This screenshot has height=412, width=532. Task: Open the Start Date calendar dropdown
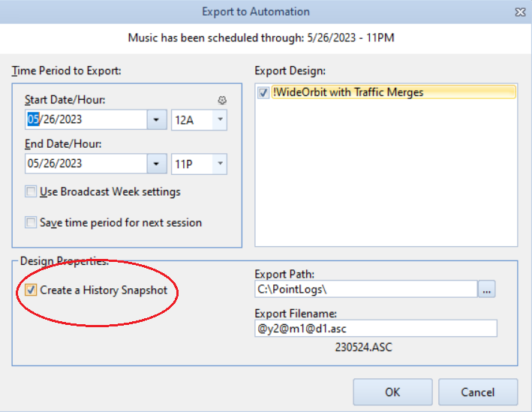156,119
